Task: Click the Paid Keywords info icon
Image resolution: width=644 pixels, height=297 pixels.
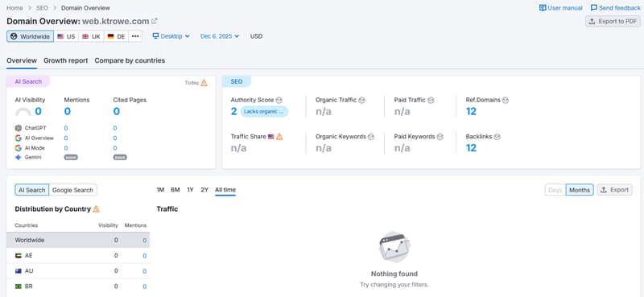Action: click(x=440, y=137)
